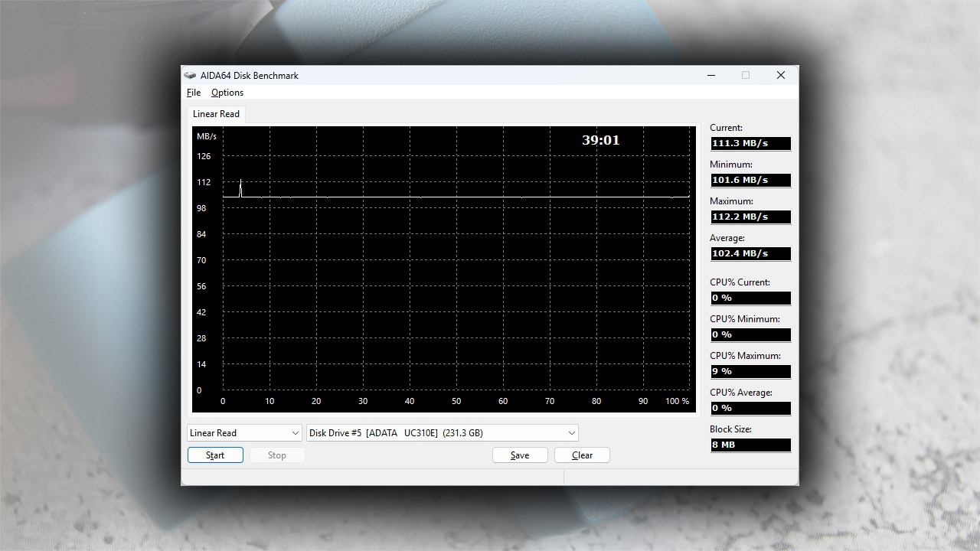
Task: Minimize the AIDA64 Disk Benchmark window
Action: click(x=711, y=75)
